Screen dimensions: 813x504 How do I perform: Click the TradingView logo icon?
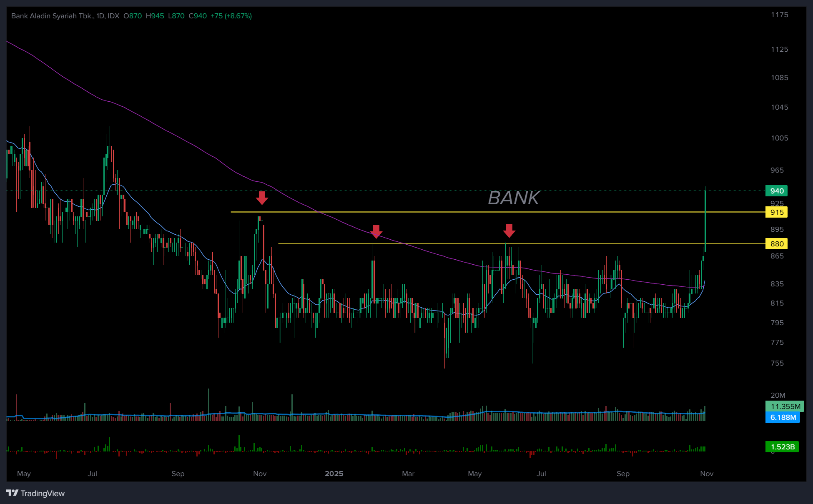13,493
